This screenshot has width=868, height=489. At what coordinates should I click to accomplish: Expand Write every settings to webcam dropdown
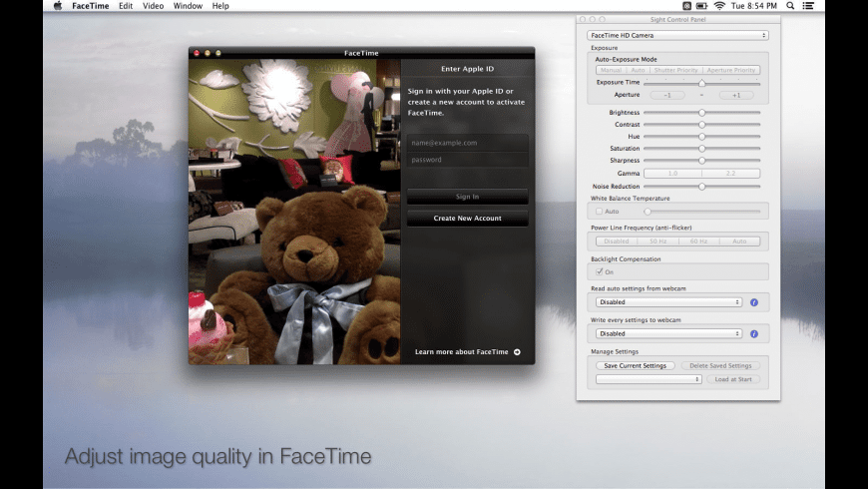click(x=668, y=333)
